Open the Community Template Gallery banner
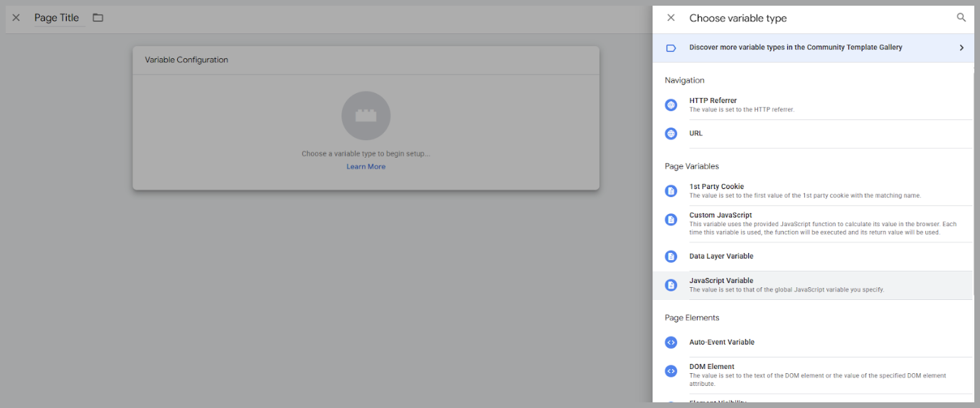 tap(795, 48)
